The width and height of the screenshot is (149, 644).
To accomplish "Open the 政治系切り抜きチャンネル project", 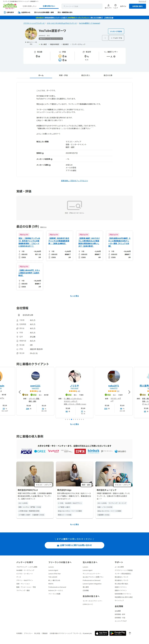I will [x=59, y=241].
